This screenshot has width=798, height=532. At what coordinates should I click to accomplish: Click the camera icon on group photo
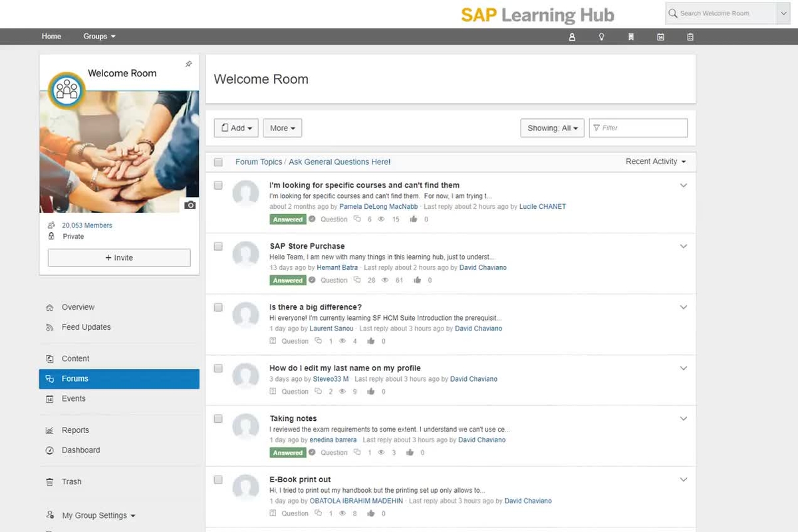tap(190, 205)
